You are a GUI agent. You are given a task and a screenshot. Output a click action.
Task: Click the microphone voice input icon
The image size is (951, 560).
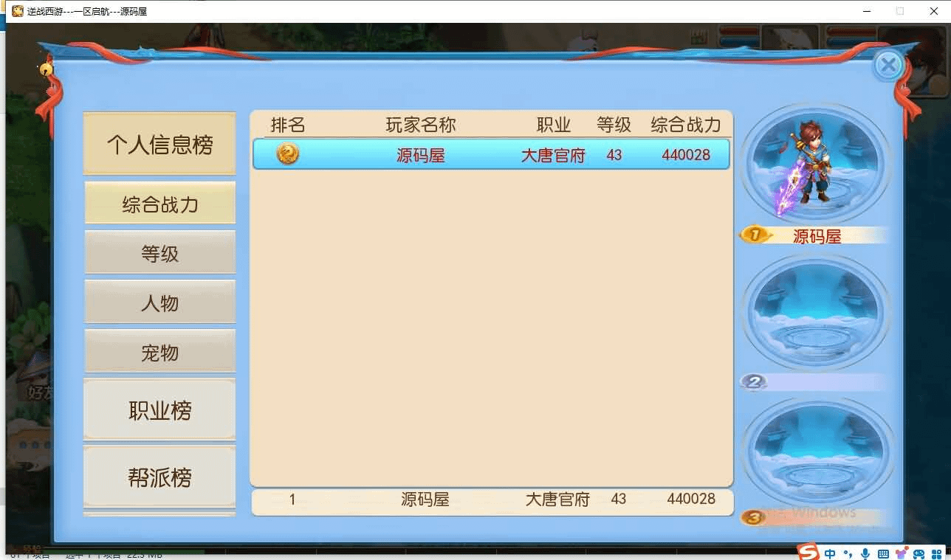[865, 553]
